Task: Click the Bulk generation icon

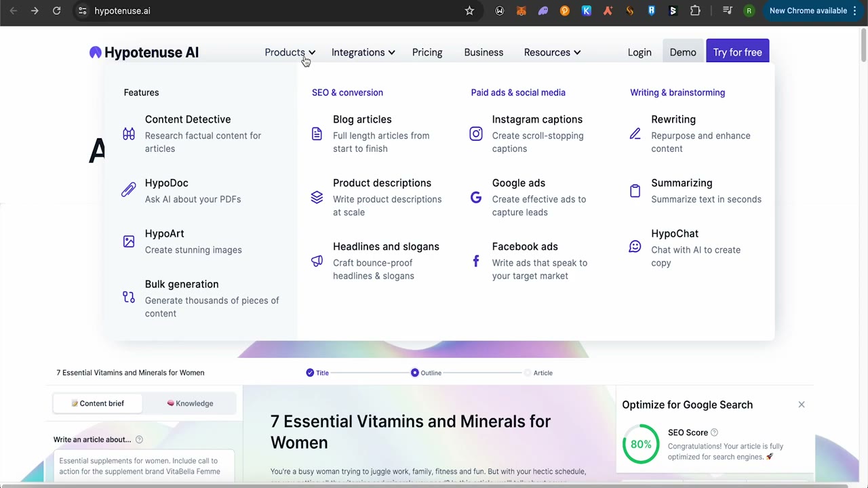Action: coord(129,297)
